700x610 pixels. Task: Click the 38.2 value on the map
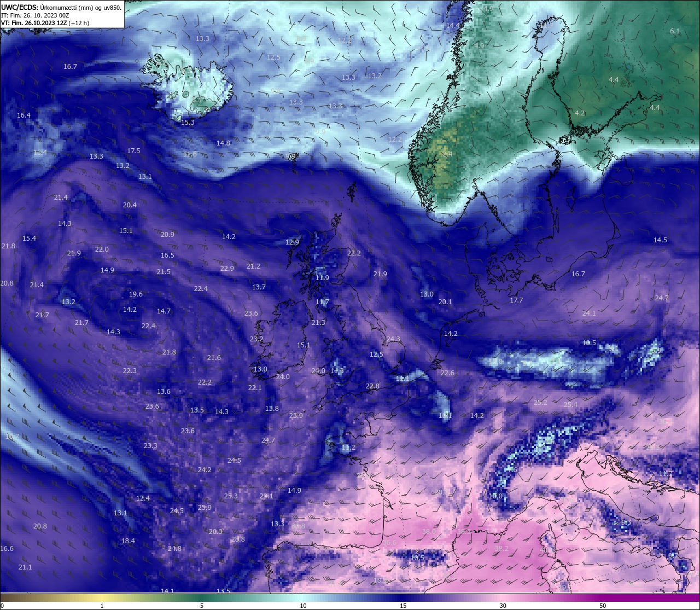coord(501,549)
